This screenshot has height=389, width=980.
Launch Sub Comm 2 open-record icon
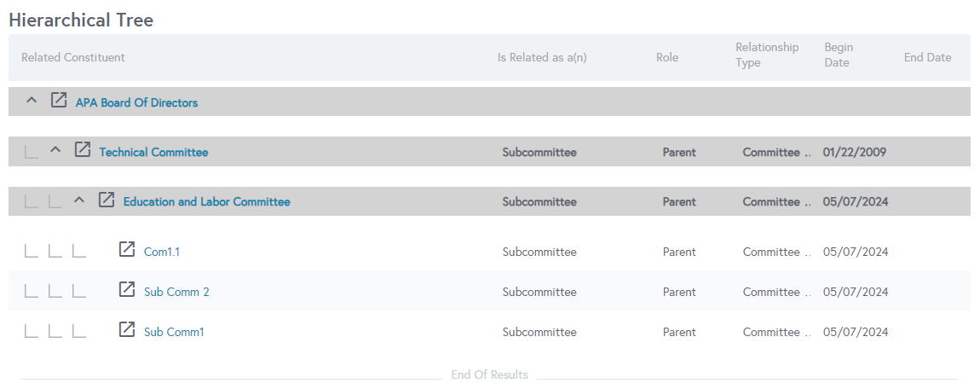127,289
